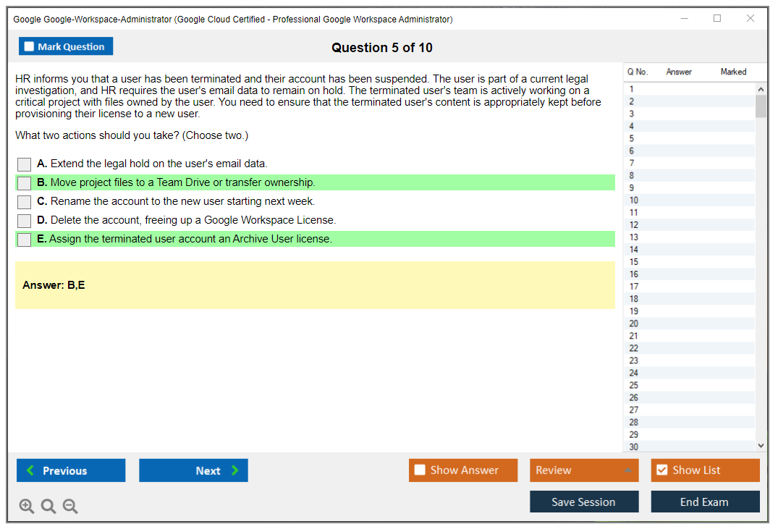Select answer option A checkbox
This screenshot has width=778, height=532.
(25, 164)
